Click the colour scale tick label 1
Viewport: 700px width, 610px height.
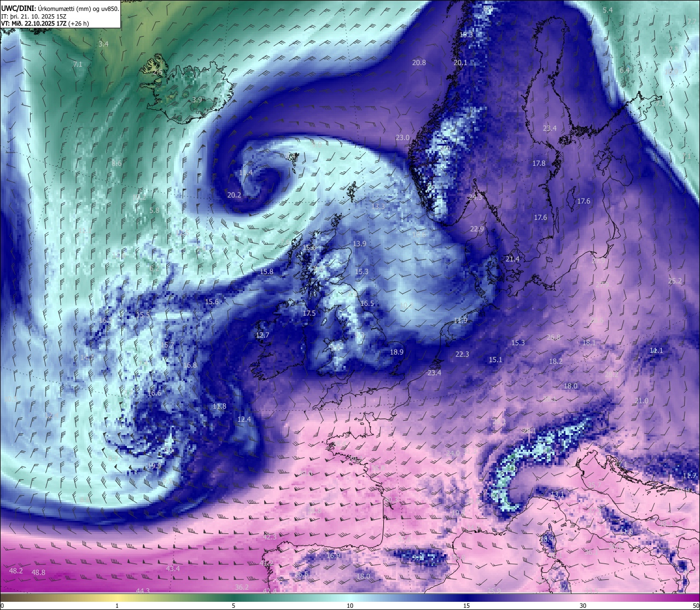(117, 606)
